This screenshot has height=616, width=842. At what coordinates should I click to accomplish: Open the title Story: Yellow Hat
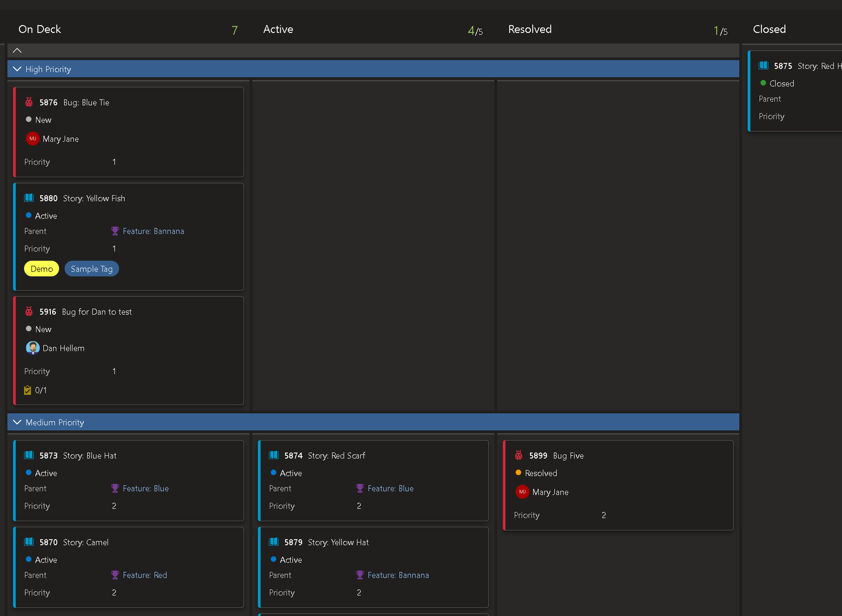tap(338, 542)
